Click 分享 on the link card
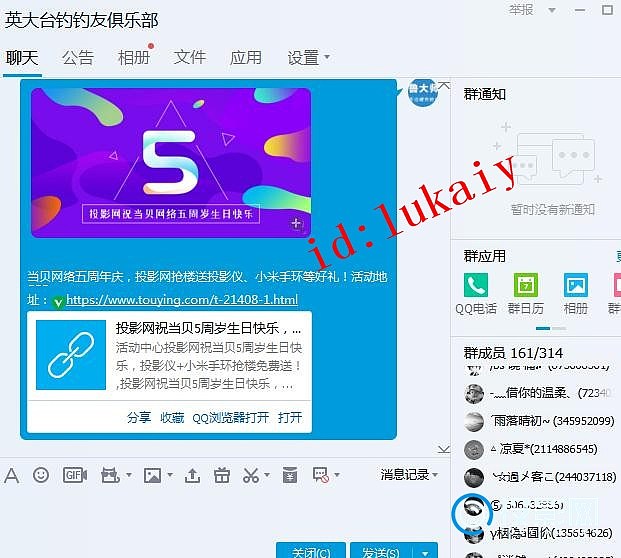Image resolution: width=621 pixels, height=558 pixels. pyautogui.click(x=139, y=417)
